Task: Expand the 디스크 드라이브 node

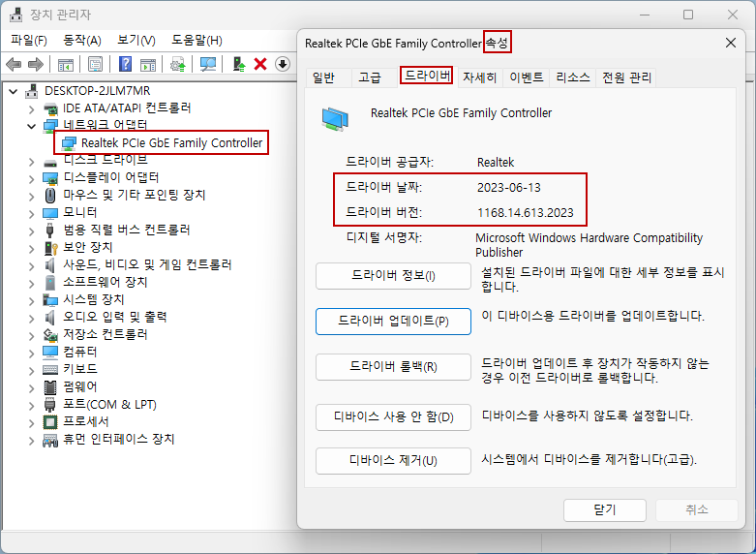Action: [x=32, y=162]
